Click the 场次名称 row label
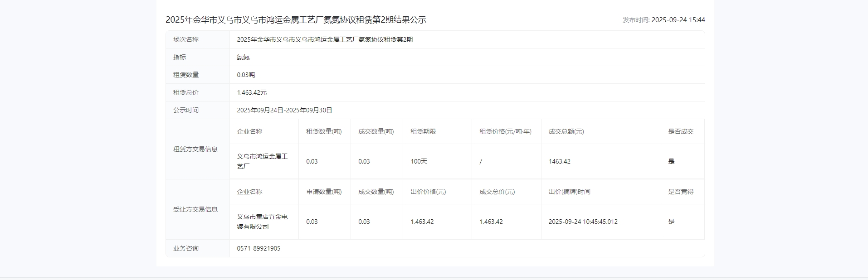Image resolution: width=868 pixels, height=280 pixels. click(186, 39)
